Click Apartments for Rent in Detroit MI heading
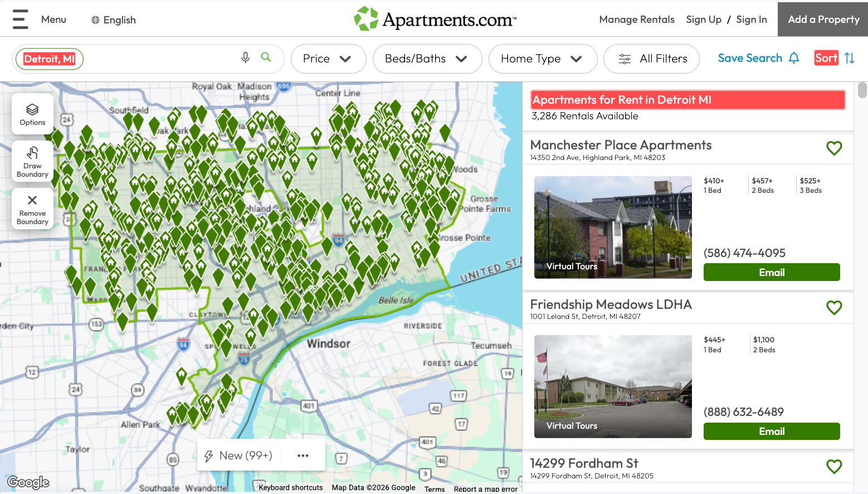The height and width of the screenshot is (494, 868). 687,100
